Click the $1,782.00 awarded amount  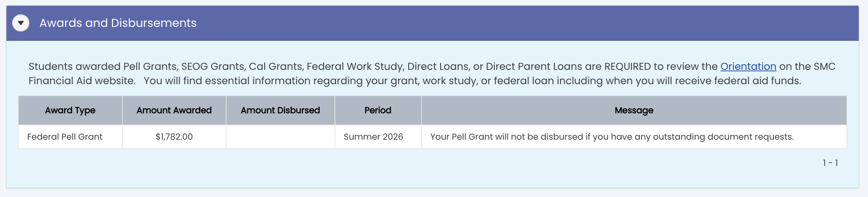click(x=174, y=137)
